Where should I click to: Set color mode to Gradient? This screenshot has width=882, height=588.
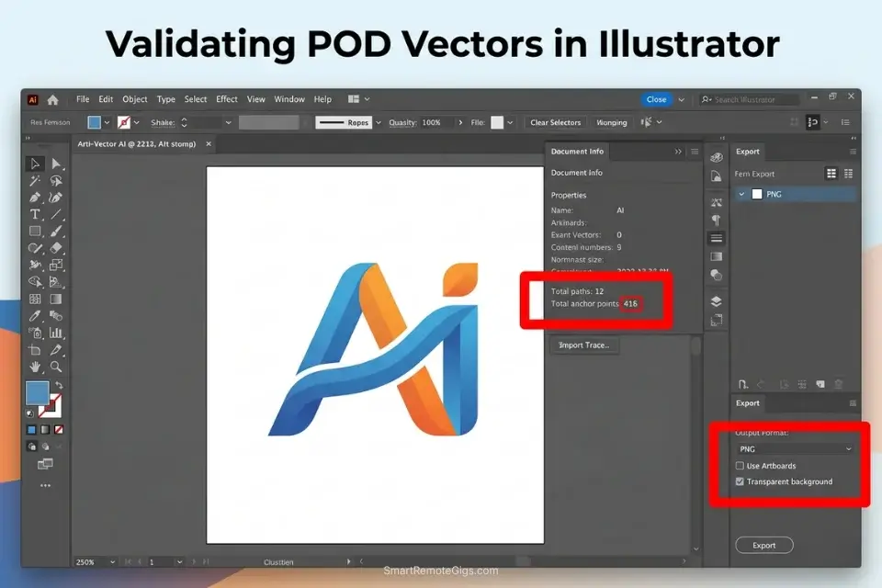tap(45, 430)
